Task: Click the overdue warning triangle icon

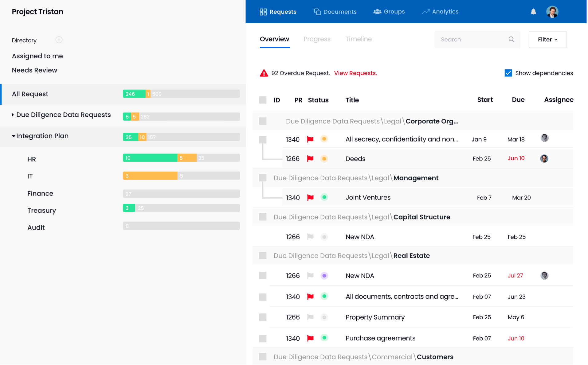Action: pyautogui.click(x=264, y=73)
